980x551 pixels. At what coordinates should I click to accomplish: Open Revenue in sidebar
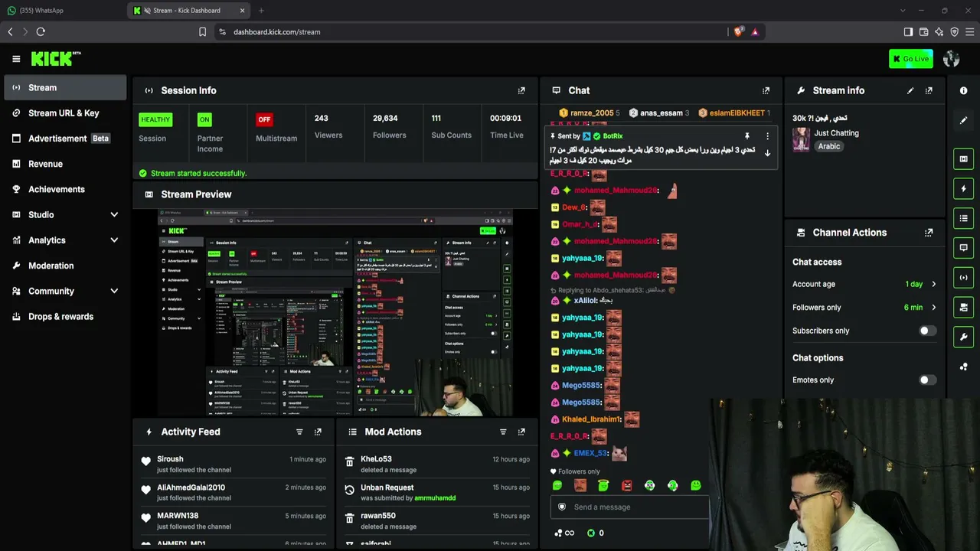coord(65,164)
